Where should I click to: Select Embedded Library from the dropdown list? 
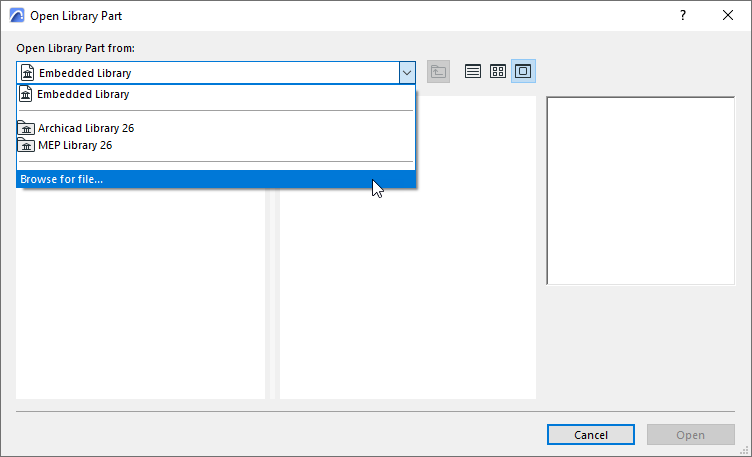[x=83, y=95]
